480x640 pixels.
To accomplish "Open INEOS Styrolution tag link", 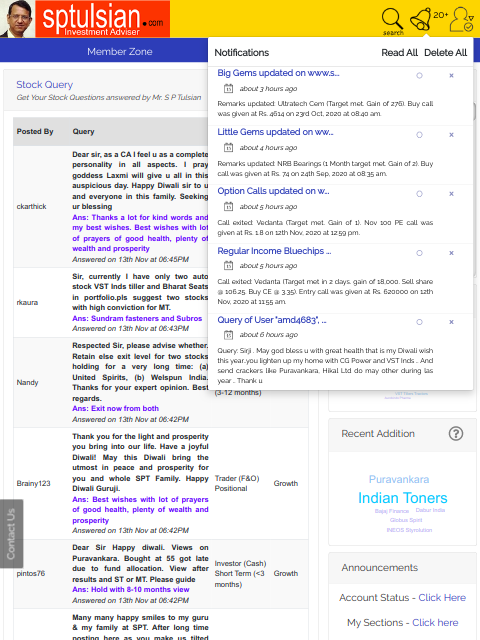I will pos(409,530).
